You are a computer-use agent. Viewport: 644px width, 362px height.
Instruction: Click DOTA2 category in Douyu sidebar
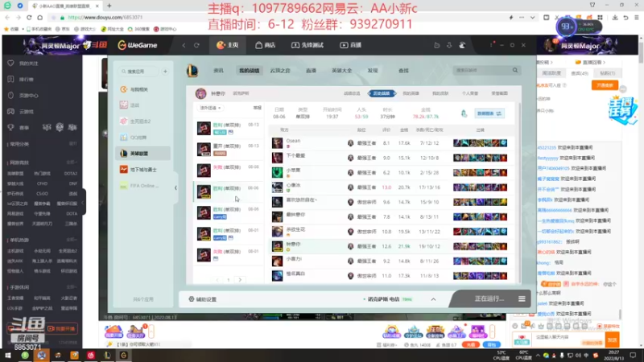coord(71,173)
